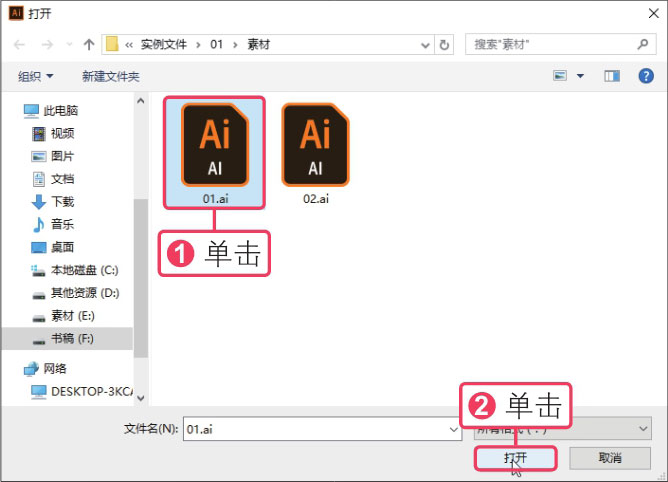This screenshot has width=668, height=482.
Task: Click the 音乐 note icon
Action: point(38,225)
